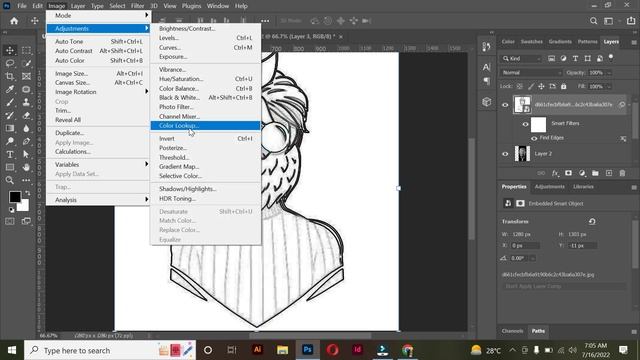Viewport: 640px width, 360px height.
Task: Click the Smart Filters mask thumbnail
Action: pyautogui.click(x=538, y=124)
